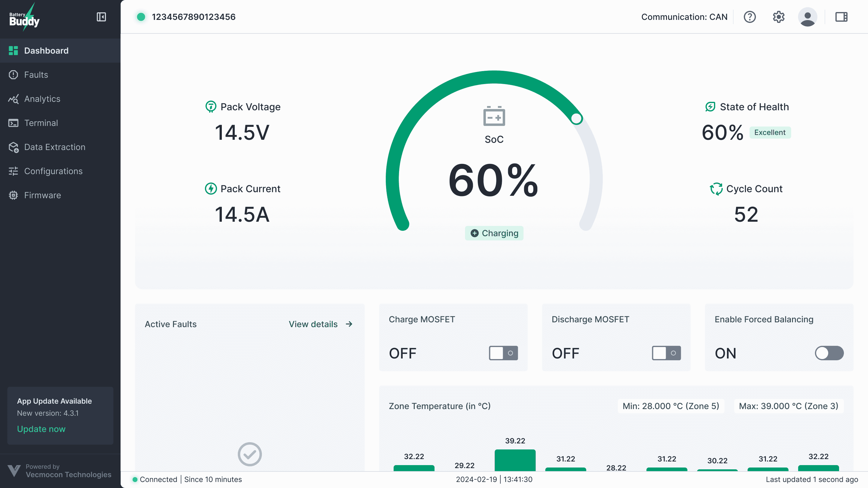Open the help question mark icon
The image size is (868, 488).
[x=750, y=17]
